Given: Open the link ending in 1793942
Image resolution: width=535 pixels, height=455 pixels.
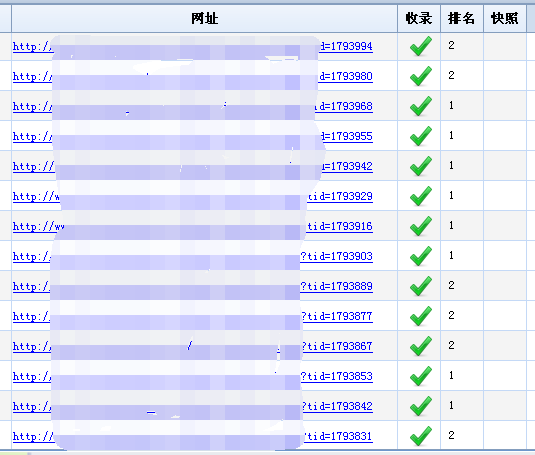Looking at the screenshot, I should [x=193, y=166].
